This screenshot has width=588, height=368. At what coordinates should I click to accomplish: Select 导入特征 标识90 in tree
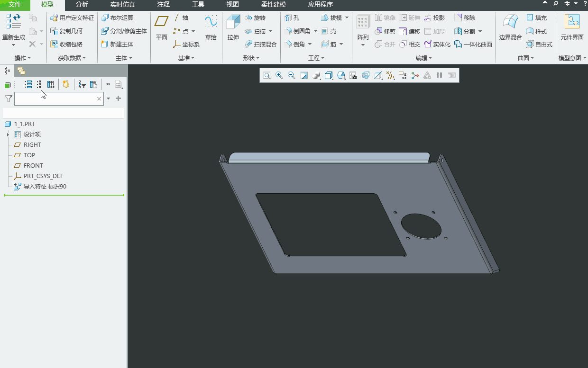[x=40, y=187]
